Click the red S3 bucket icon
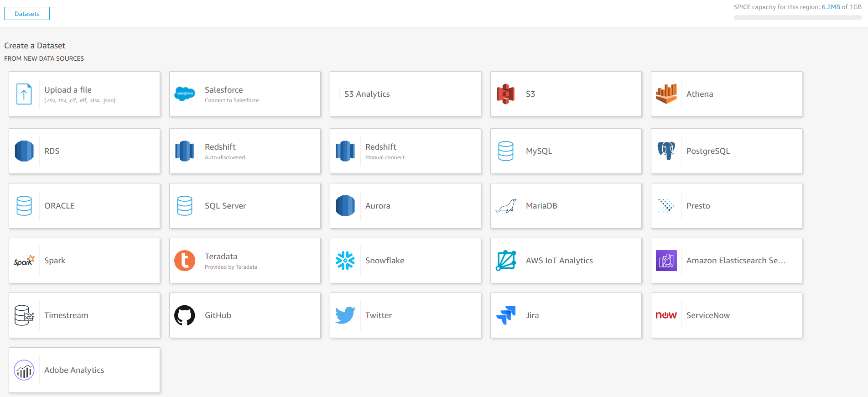The image size is (868, 397). pos(506,94)
